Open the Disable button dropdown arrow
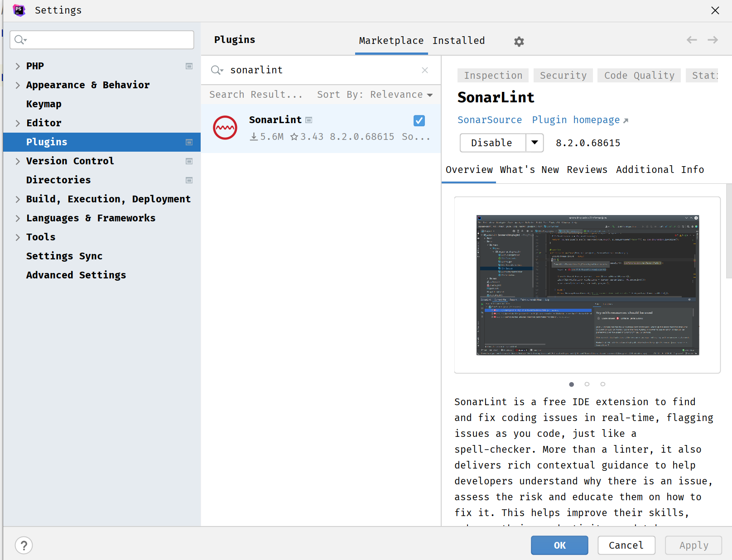The image size is (732, 560). click(535, 143)
